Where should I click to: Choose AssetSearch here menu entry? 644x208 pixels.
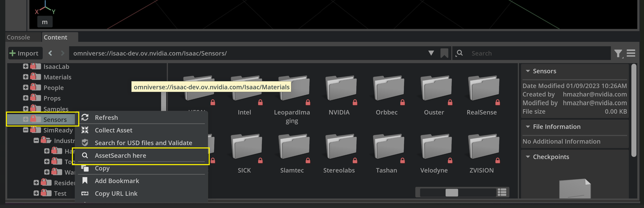point(141,156)
